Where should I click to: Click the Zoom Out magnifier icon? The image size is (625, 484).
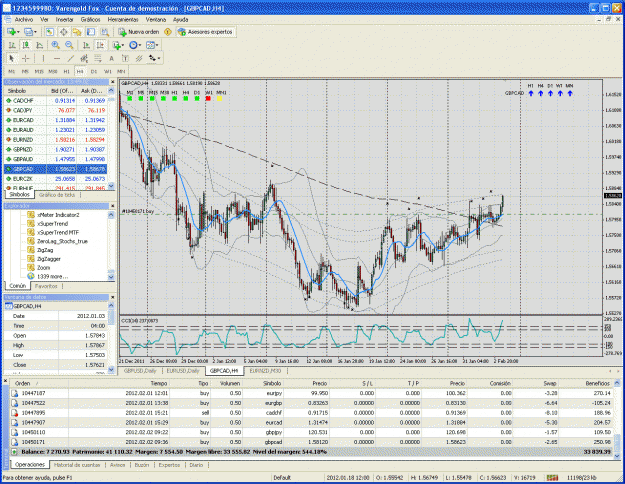coord(69,45)
